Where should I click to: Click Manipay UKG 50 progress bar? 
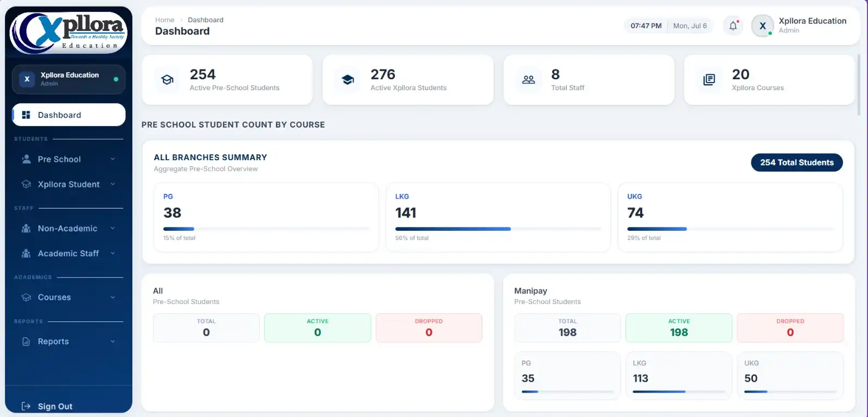point(790,391)
